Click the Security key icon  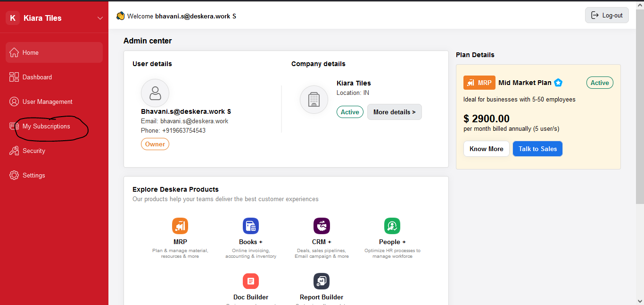coord(14,151)
